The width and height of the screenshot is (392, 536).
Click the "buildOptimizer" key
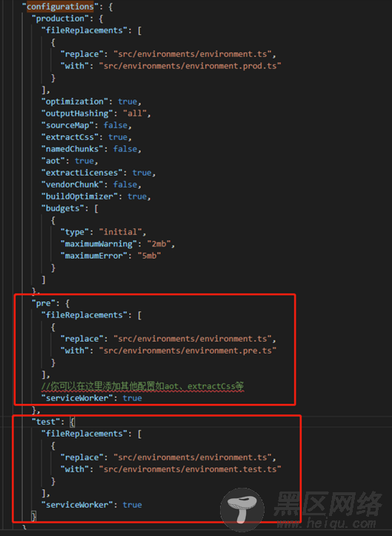point(79,196)
